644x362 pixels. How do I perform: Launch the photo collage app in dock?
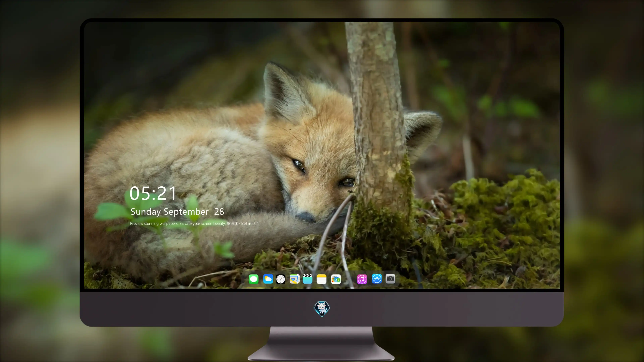coord(336,279)
